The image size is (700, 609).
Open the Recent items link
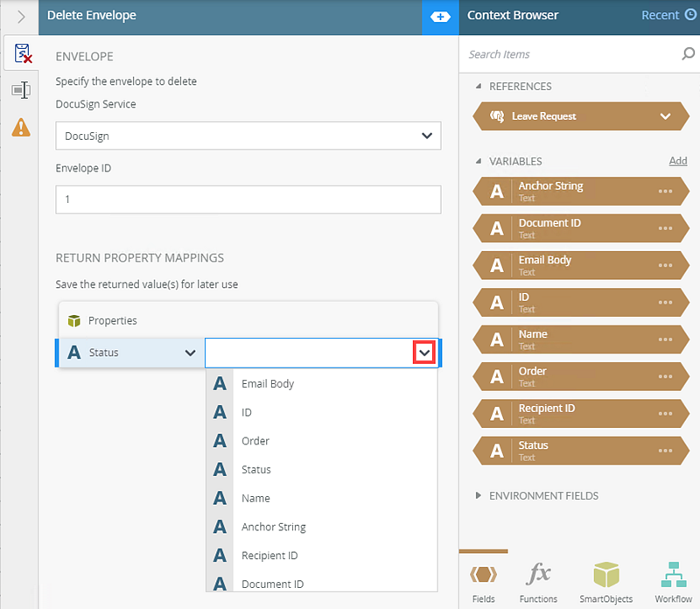(x=668, y=15)
